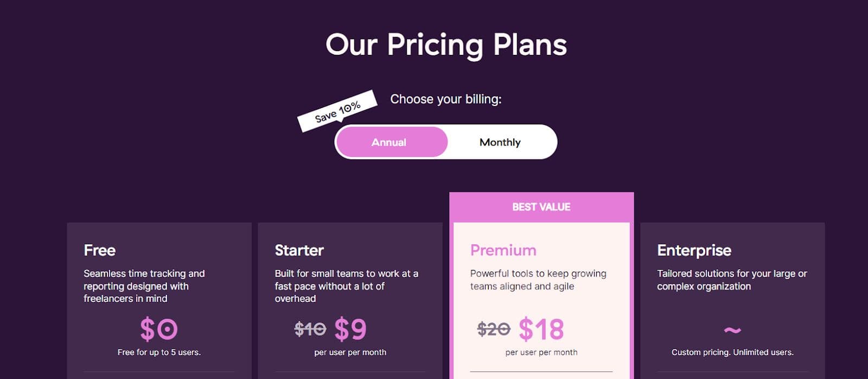Click the crossed-out $20 Premium price

[x=493, y=329]
